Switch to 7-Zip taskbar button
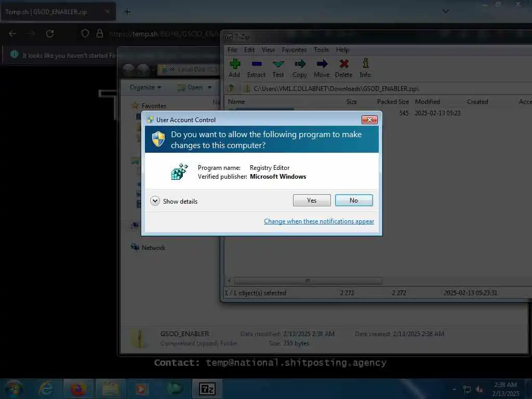 point(207,389)
